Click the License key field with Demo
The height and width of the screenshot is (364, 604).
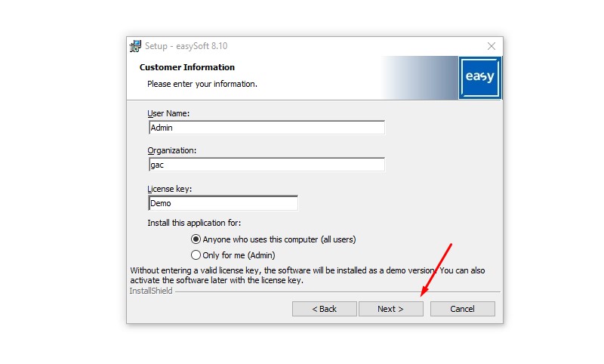tap(223, 203)
